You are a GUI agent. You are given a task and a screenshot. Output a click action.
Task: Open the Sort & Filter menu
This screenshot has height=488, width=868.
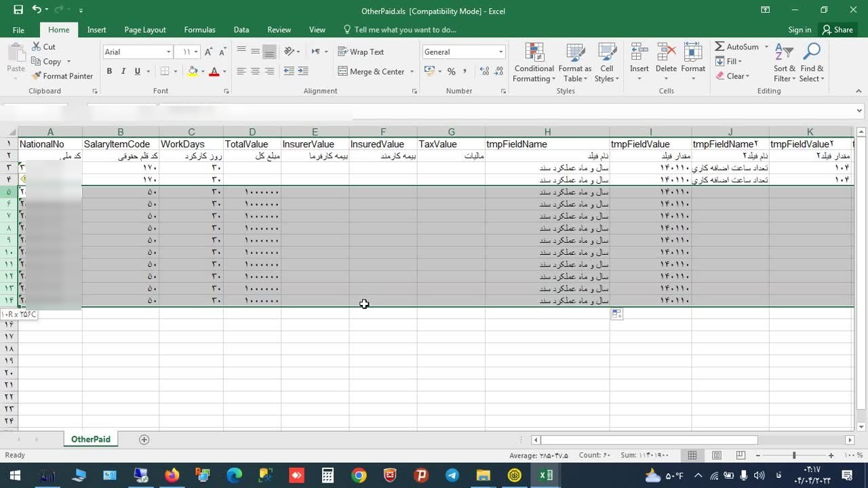(x=785, y=63)
